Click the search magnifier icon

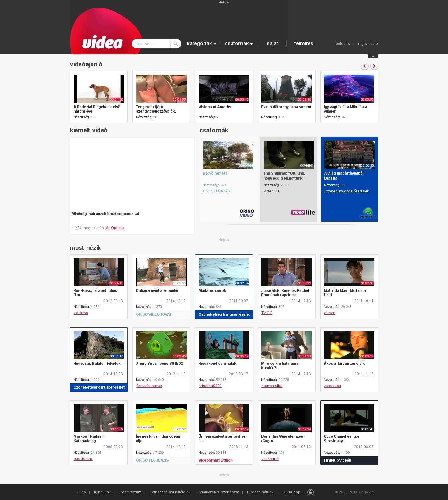point(176,44)
